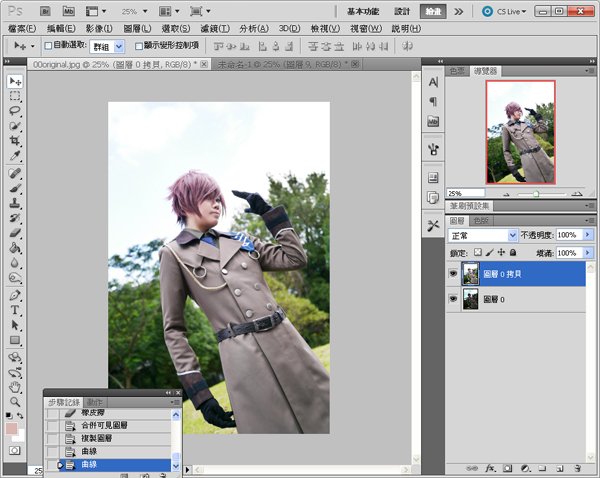Hide the 圖層 0 拷貝 layer
This screenshot has height=478, width=600.
pos(453,273)
